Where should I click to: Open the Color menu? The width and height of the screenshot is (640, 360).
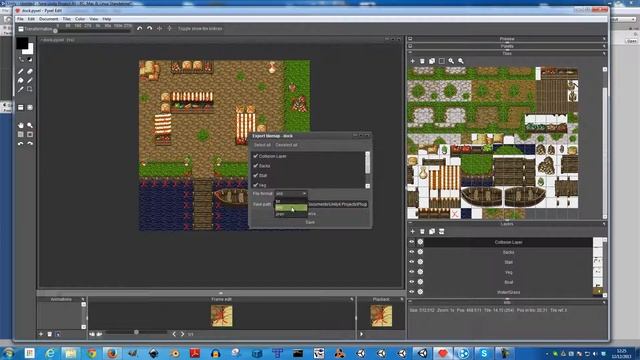coord(80,19)
